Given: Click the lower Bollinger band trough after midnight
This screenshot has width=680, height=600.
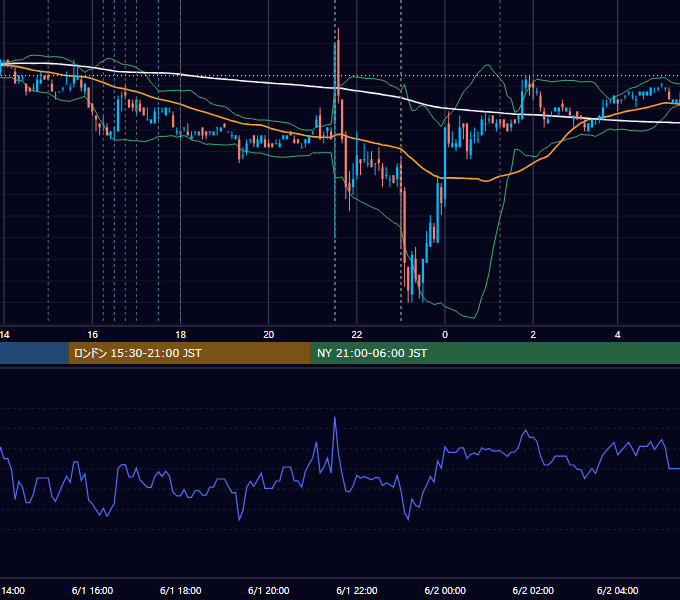Looking at the screenshot, I should coord(473,316).
